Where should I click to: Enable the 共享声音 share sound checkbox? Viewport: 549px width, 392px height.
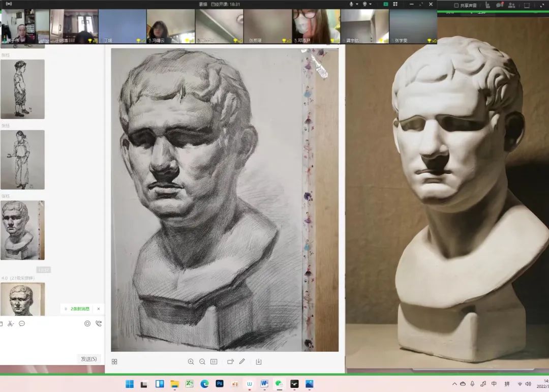[456, 5]
